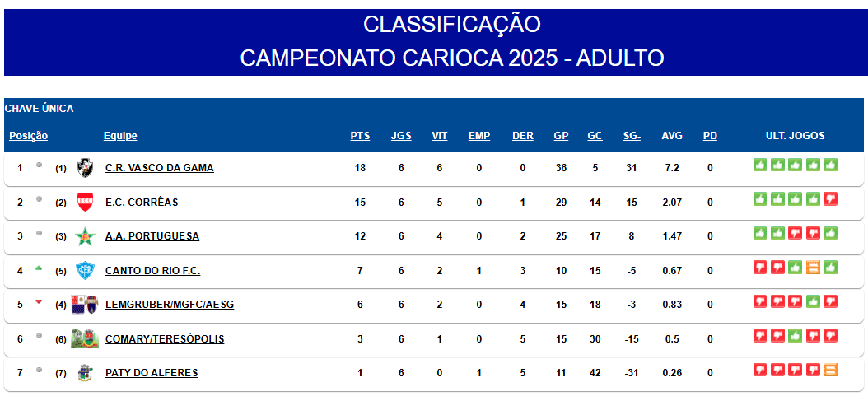Click Canto do Rio's green up-arrow indicator
The image size is (868, 401).
pyautogui.click(x=39, y=268)
